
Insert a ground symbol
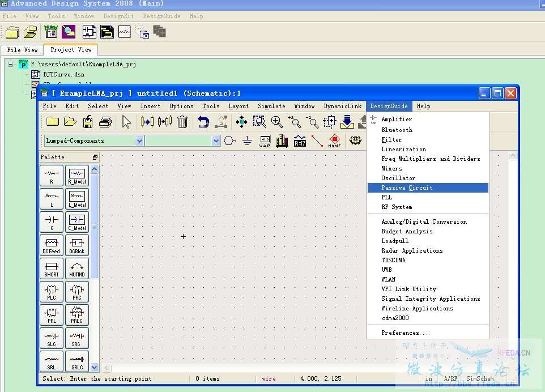click(247, 140)
